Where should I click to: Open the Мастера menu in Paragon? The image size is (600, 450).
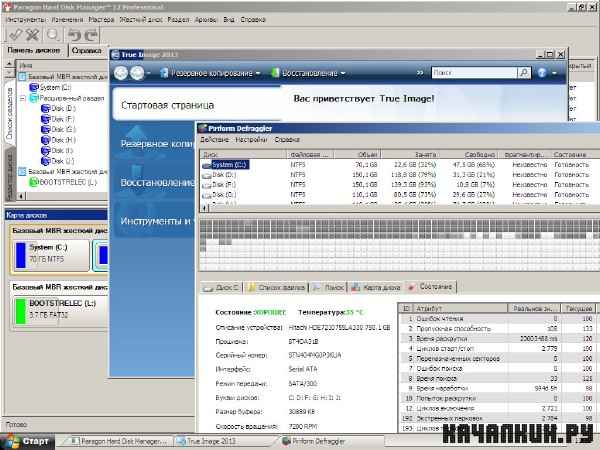point(101,20)
